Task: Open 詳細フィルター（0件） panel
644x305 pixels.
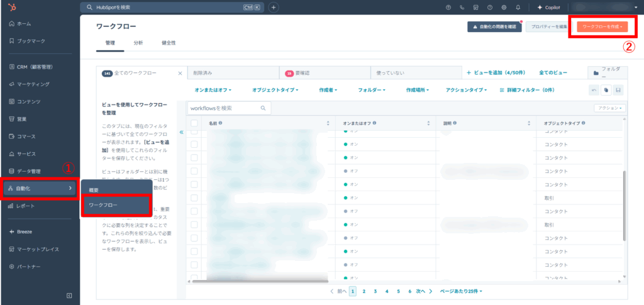Action: (528, 89)
